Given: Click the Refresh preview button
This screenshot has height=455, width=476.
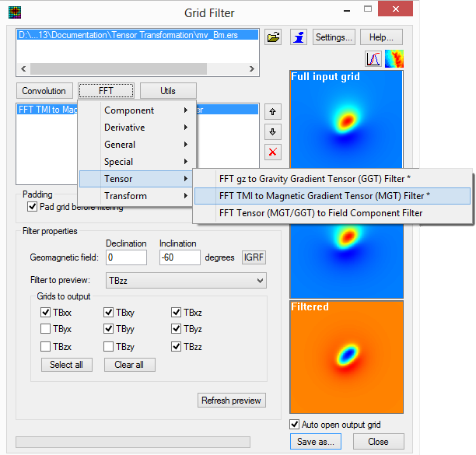Looking at the screenshot, I should pyautogui.click(x=232, y=401).
